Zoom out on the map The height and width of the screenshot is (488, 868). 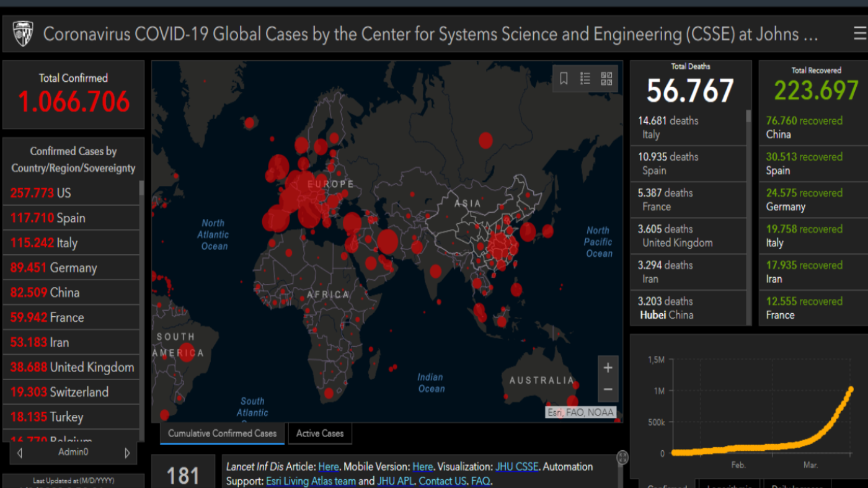point(608,390)
